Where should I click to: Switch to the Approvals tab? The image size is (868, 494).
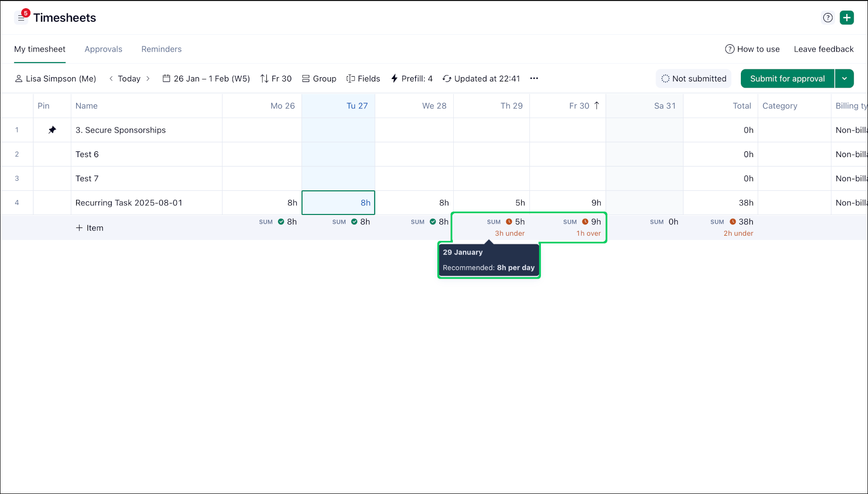[x=103, y=49]
